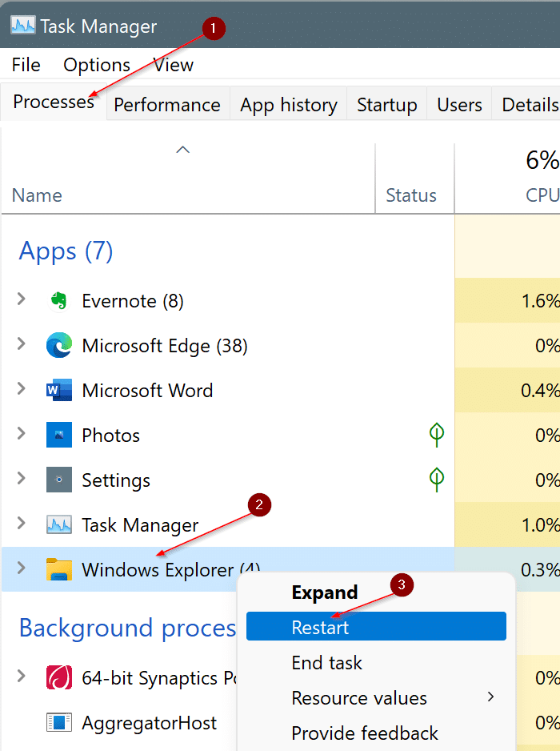
Task: Click the Microsoft Word icon
Action: click(x=59, y=391)
